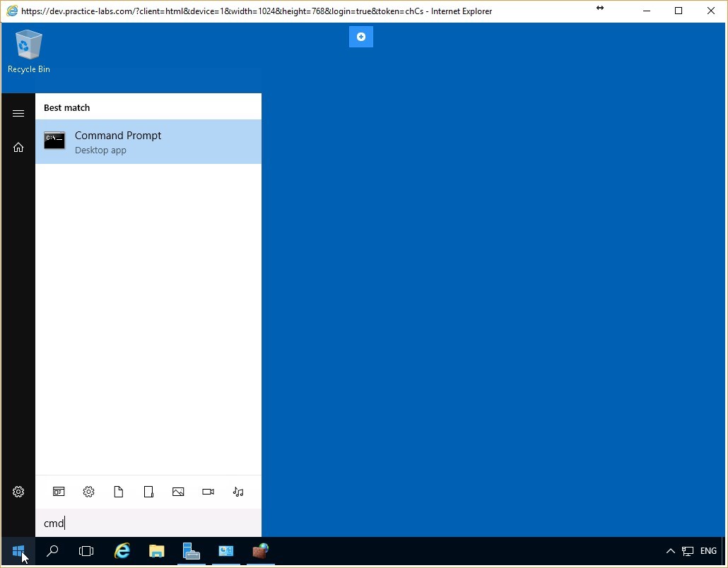
Task: Launch Internet Explorer from the taskbar
Action: tap(122, 552)
